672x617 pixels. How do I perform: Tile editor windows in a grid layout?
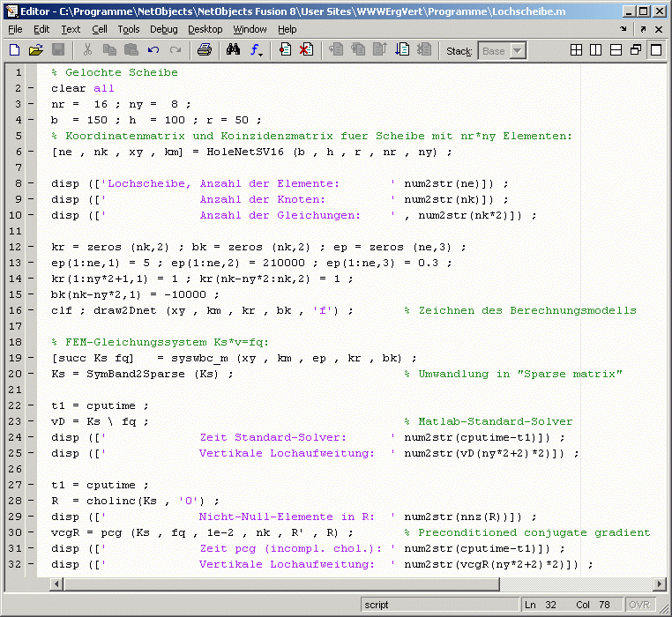[x=577, y=50]
